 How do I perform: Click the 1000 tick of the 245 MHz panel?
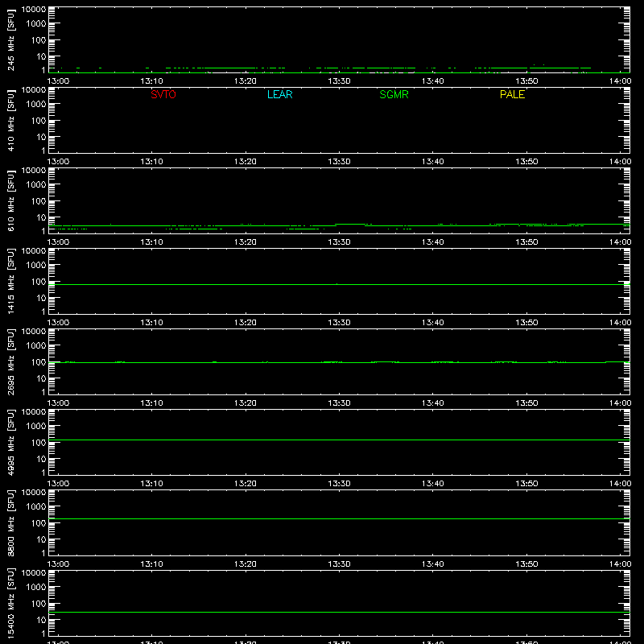click(x=36, y=24)
